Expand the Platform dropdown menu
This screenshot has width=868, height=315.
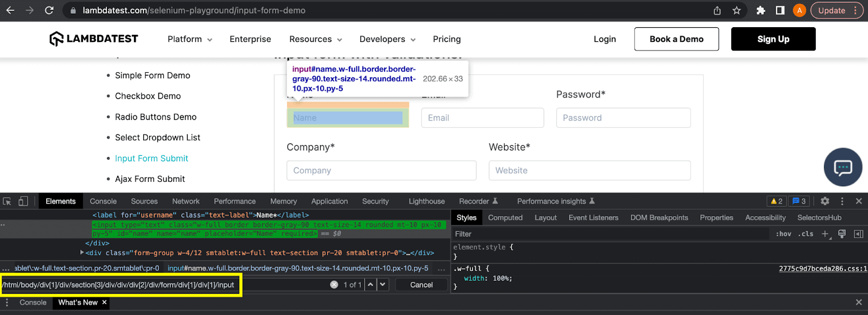189,39
